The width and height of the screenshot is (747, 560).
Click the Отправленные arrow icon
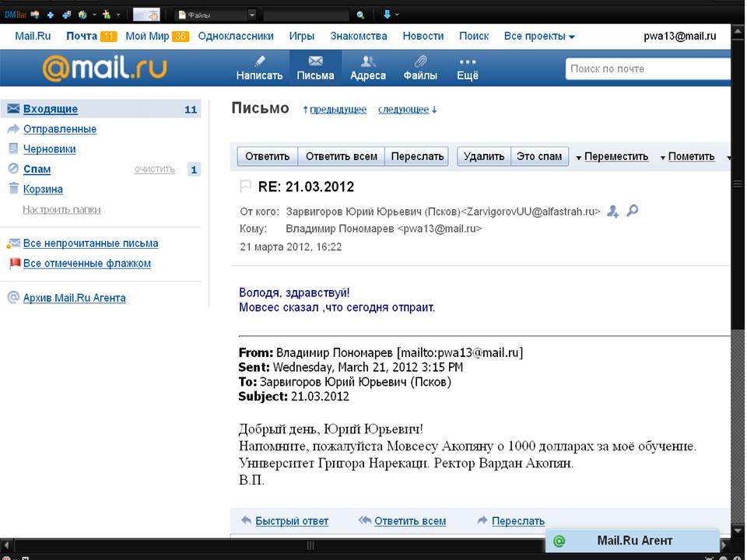click(13, 128)
